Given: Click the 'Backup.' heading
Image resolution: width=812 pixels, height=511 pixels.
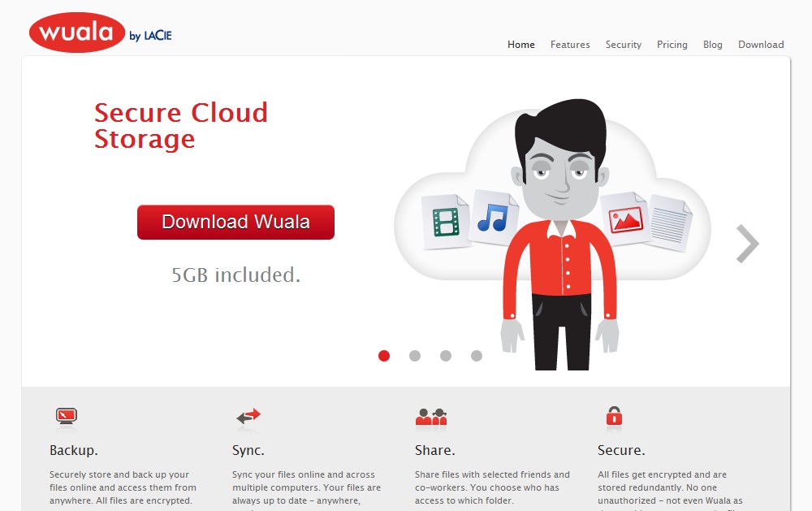Looking at the screenshot, I should click(x=74, y=450).
